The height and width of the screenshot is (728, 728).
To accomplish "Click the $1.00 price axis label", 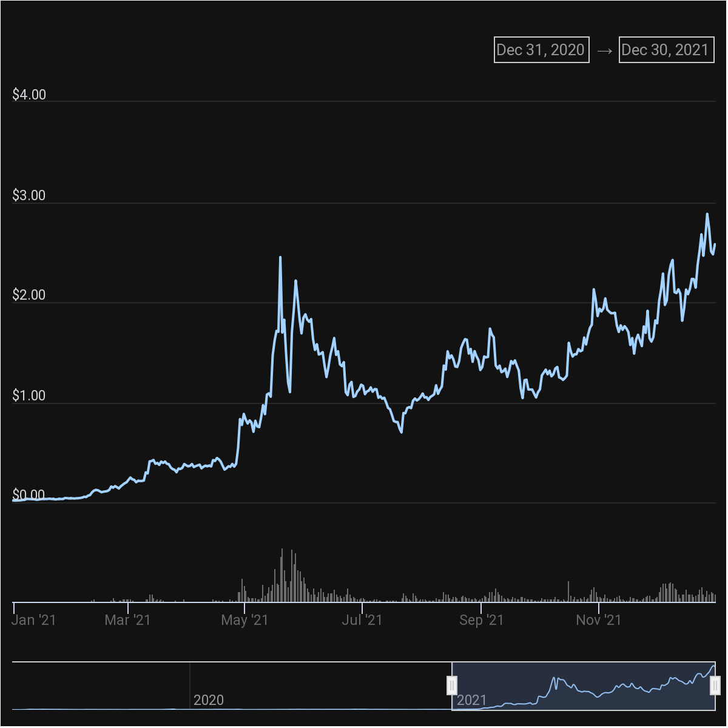I will (29, 396).
